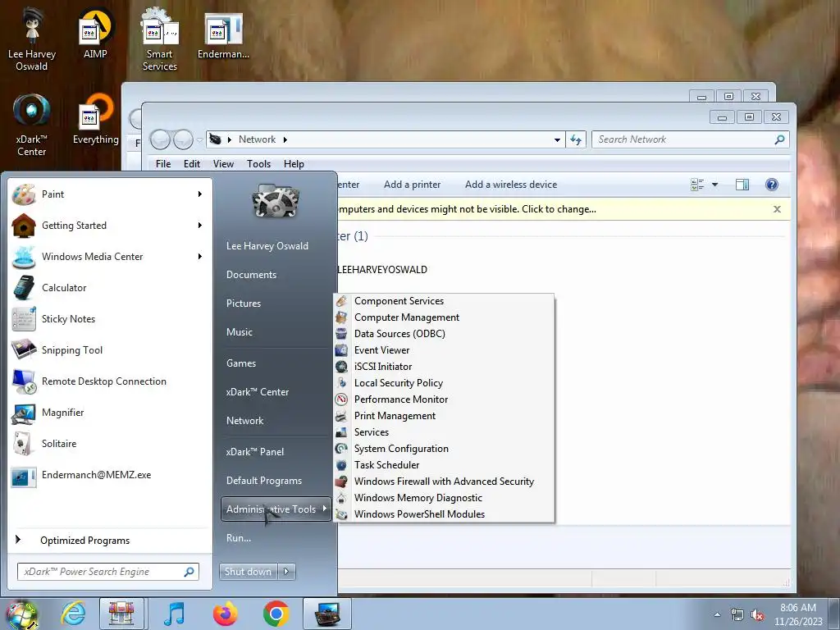Open the Help menu
Screen dimensions: 840x630
click(294, 164)
